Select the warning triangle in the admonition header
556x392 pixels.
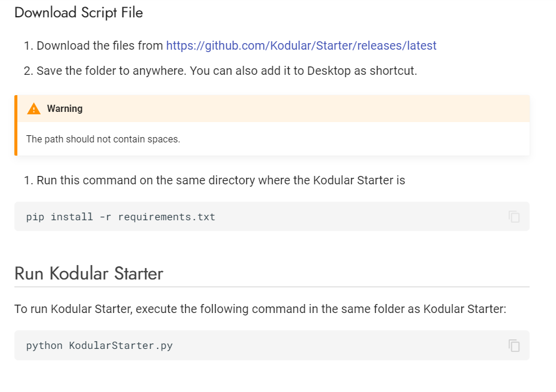tap(34, 108)
